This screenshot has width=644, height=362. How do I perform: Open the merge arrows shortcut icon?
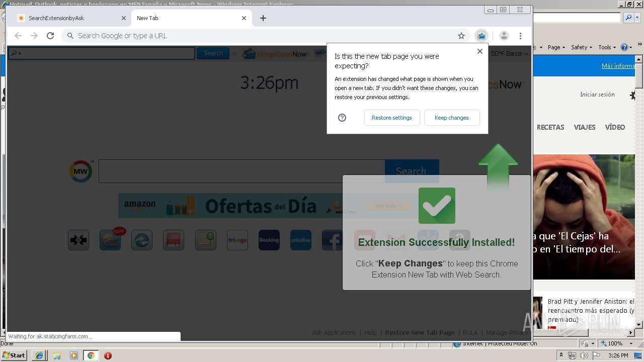click(78, 240)
